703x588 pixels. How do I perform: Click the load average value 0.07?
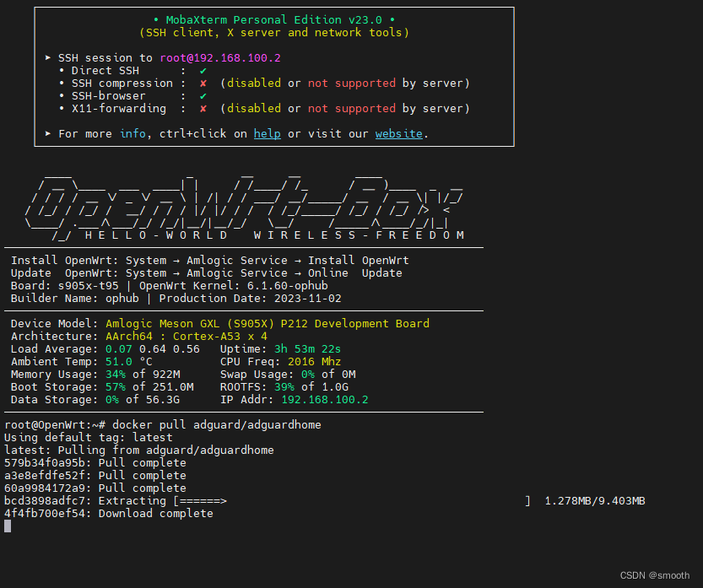coord(119,348)
